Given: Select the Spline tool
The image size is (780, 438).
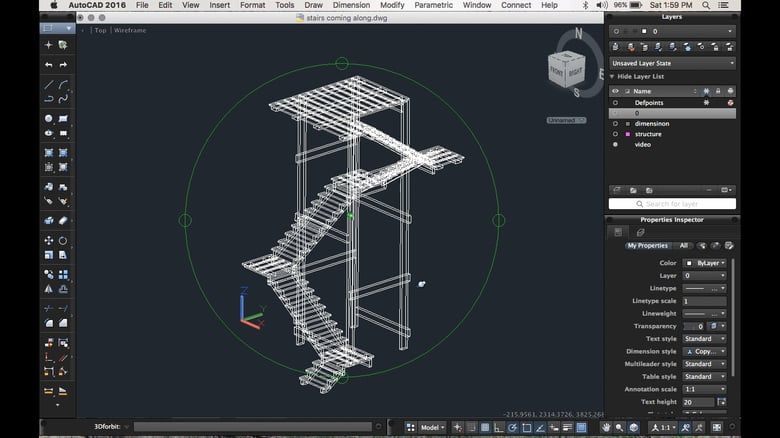Looking at the screenshot, I should [63, 99].
